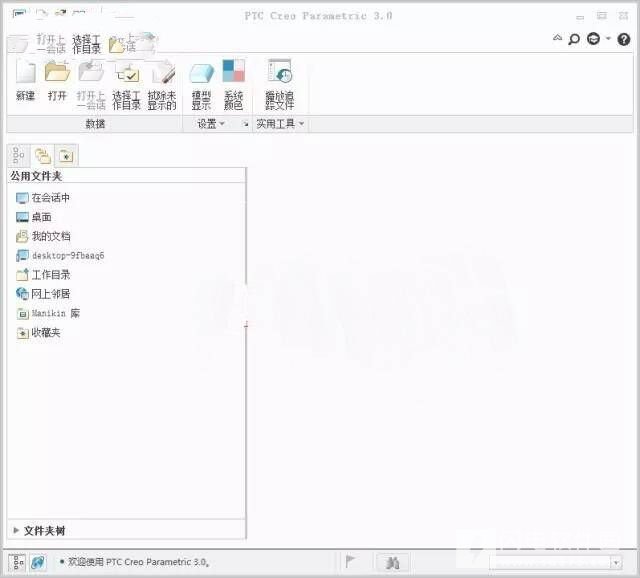Expand the 设置 group dropdown
The image size is (640, 578).
211,124
